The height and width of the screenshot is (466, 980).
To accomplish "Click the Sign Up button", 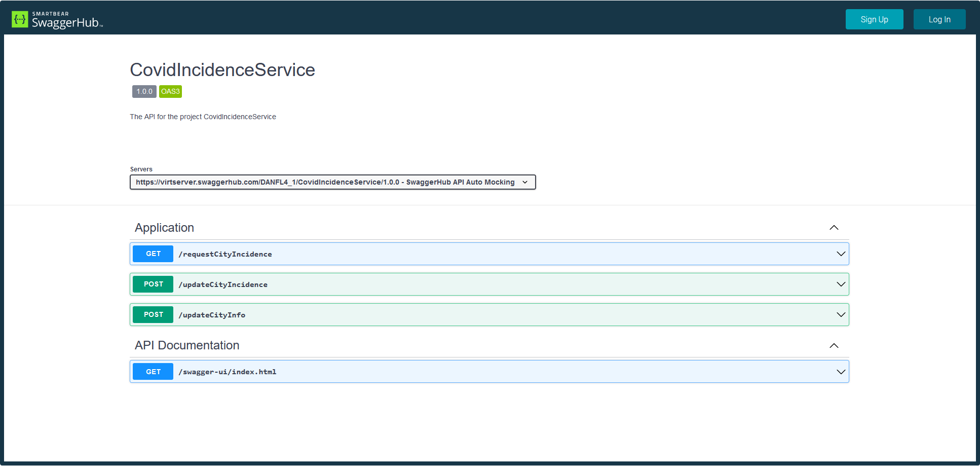I will pyautogui.click(x=874, y=19).
